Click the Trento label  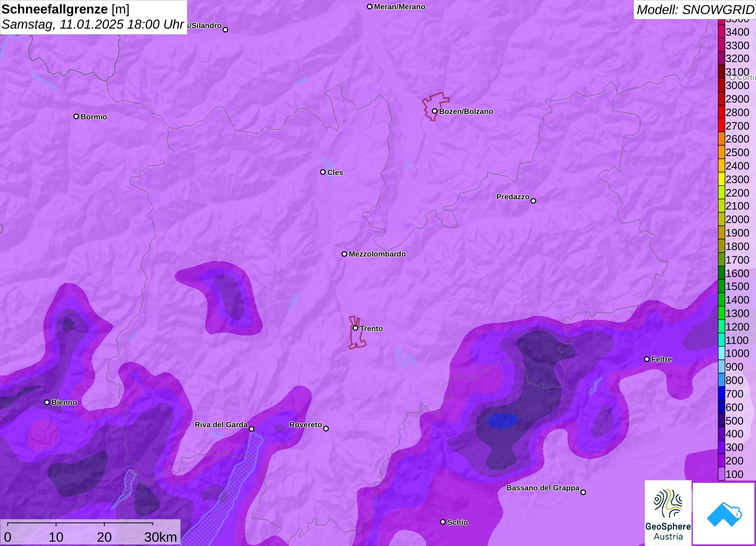(x=372, y=328)
